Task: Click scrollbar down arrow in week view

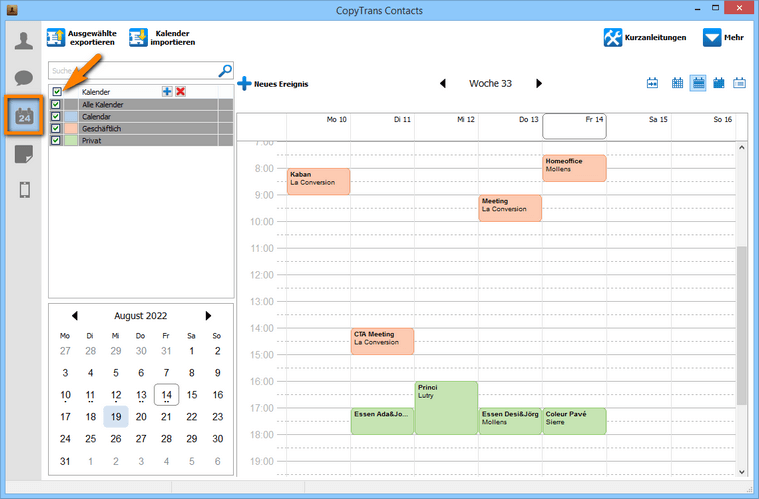Action: (742, 471)
